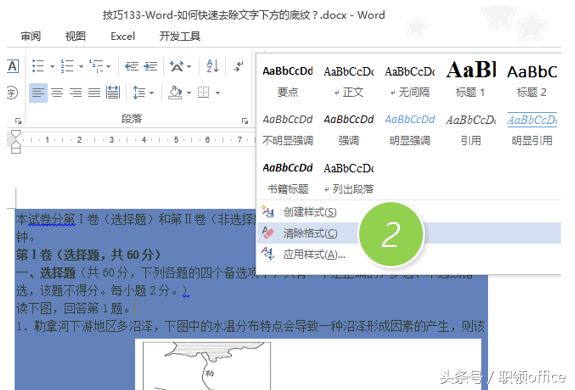Toggle align left alignment

click(x=38, y=92)
